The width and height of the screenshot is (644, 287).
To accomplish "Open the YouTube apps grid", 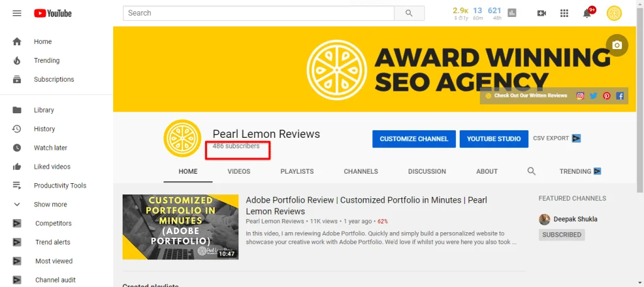I will click(x=564, y=13).
